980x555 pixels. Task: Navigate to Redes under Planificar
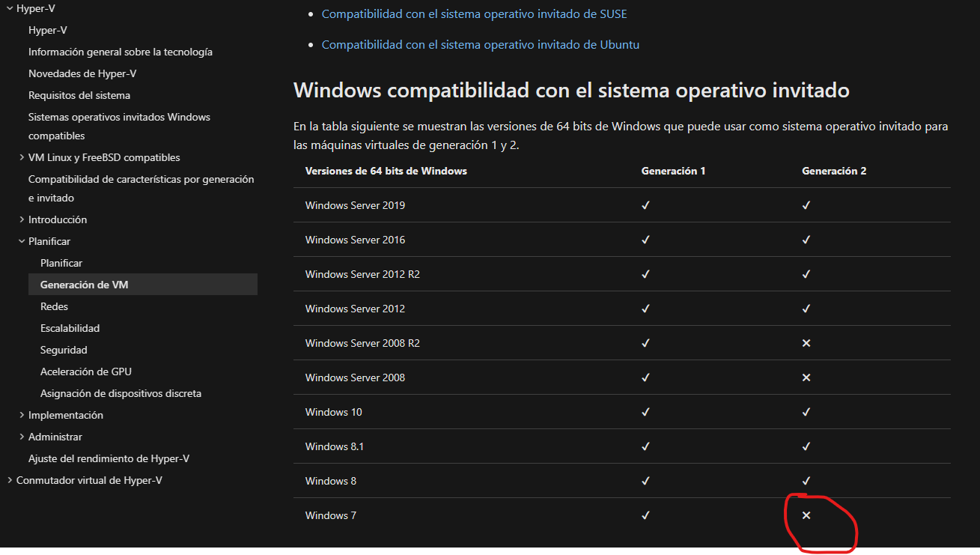[x=54, y=306]
